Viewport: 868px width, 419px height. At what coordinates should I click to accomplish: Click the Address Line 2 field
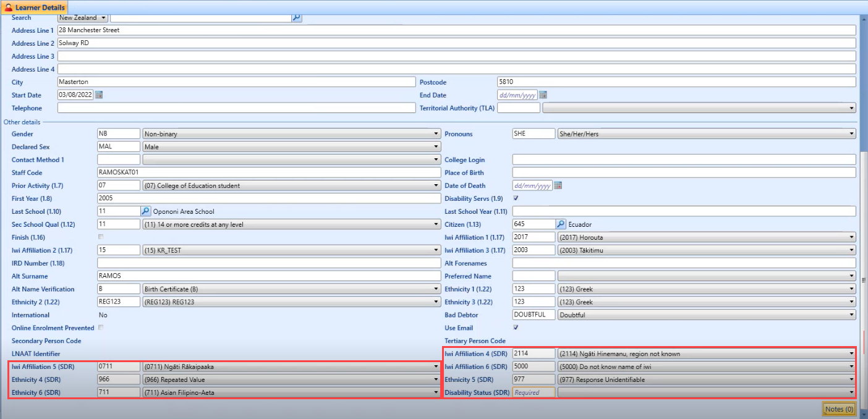456,43
